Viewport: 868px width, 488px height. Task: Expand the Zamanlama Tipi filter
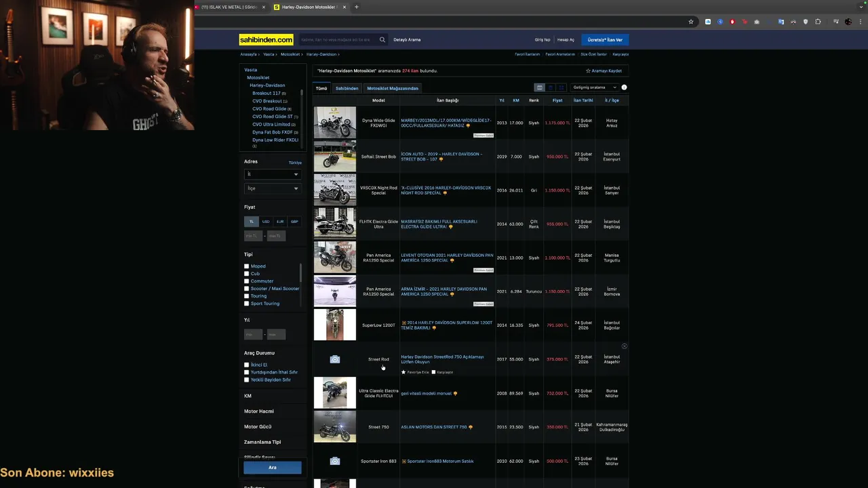click(x=262, y=442)
